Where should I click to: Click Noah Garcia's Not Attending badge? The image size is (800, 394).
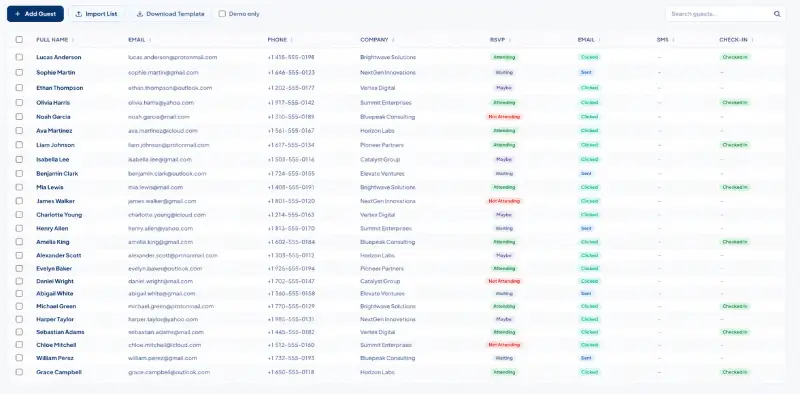pos(504,117)
